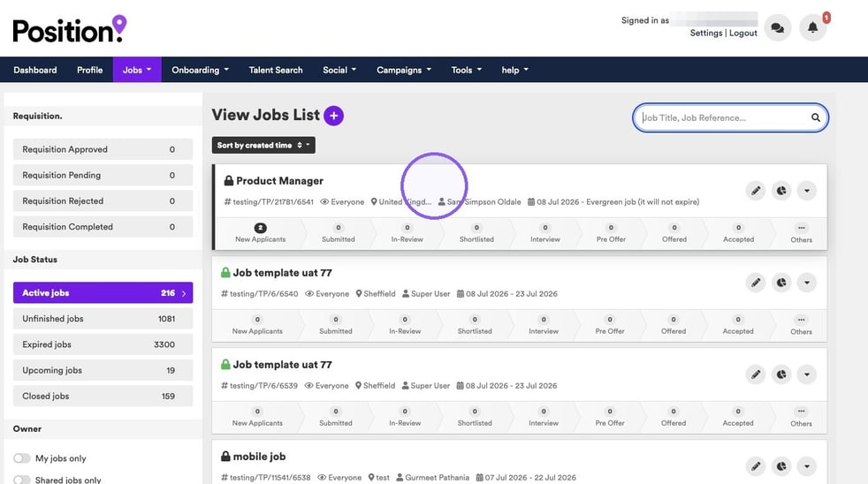View Pre Offer stage for job testing/TP/6/6539

coord(610,417)
